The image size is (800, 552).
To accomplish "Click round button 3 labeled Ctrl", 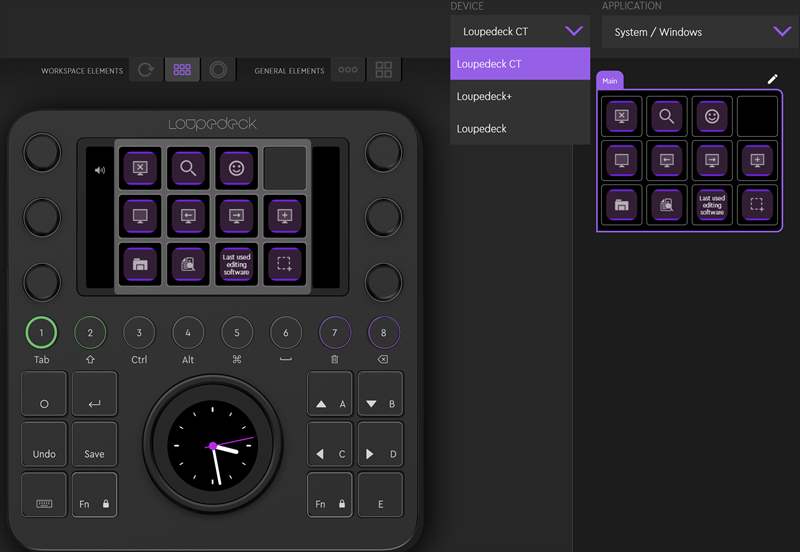I will 139,333.
